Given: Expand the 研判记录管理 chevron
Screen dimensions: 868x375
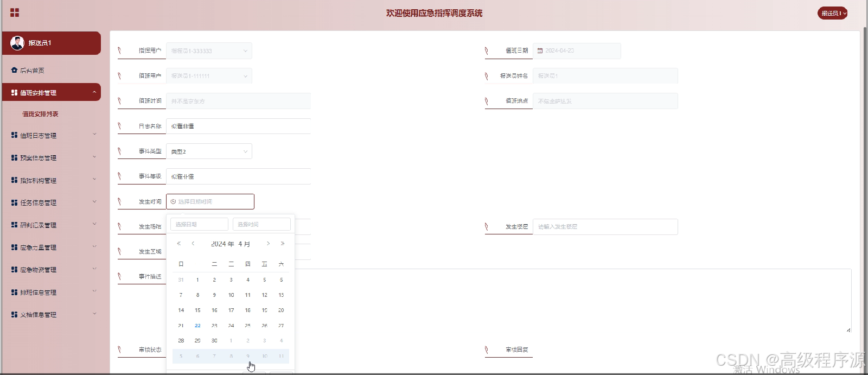Looking at the screenshot, I should point(94,224).
